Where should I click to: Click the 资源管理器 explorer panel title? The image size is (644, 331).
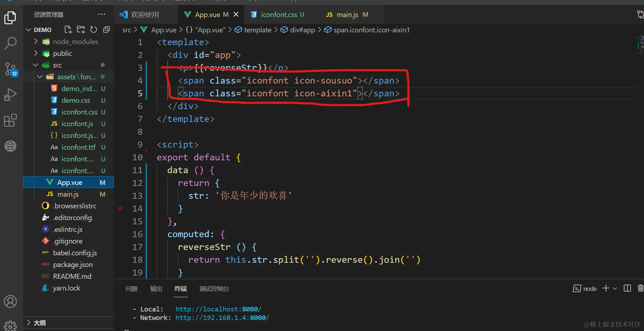coord(48,15)
